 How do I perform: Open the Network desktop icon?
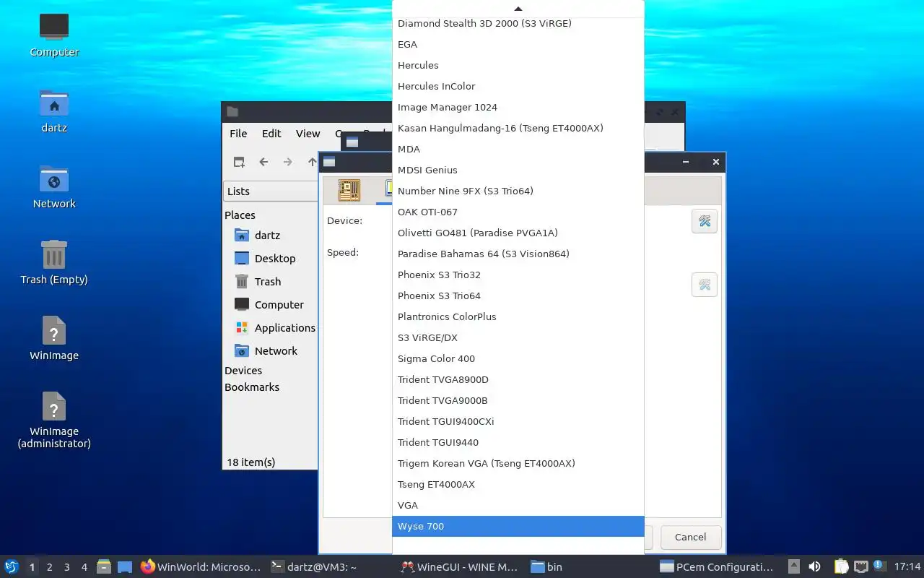click(x=54, y=187)
